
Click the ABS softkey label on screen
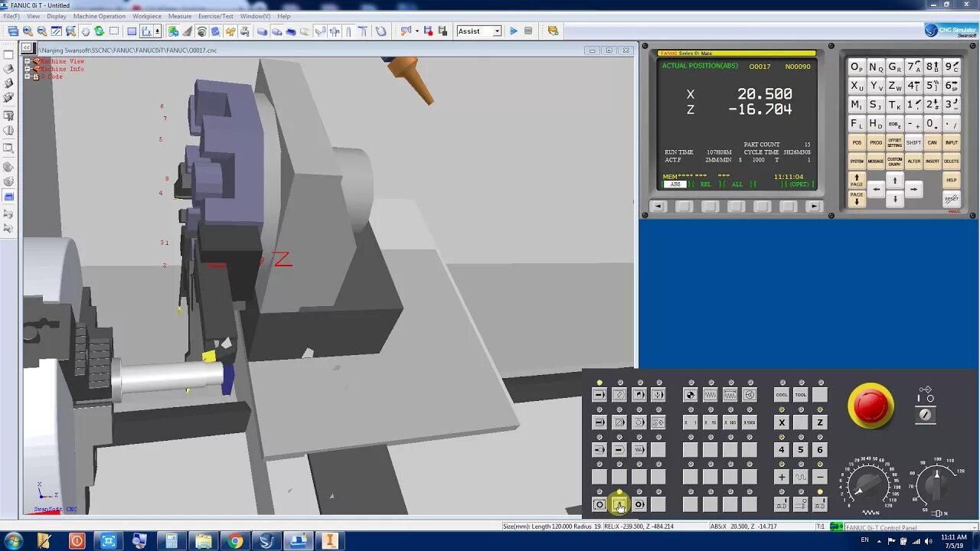(675, 184)
